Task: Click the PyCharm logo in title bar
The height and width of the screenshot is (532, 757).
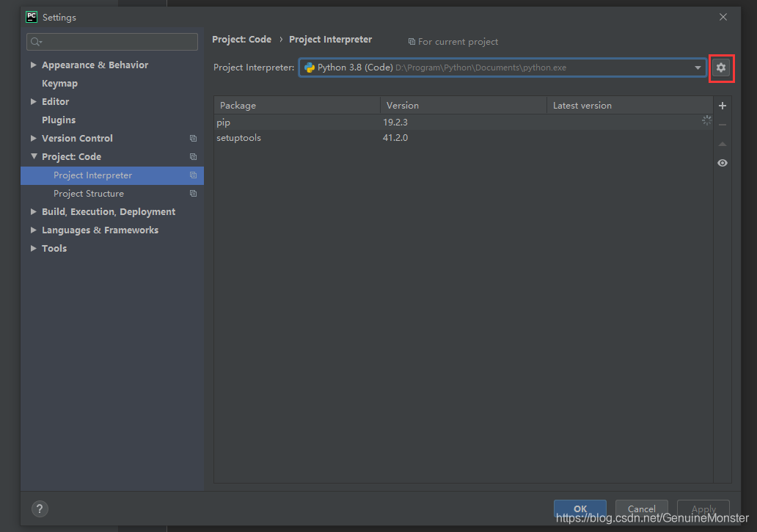Action: click(x=32, y=17)
